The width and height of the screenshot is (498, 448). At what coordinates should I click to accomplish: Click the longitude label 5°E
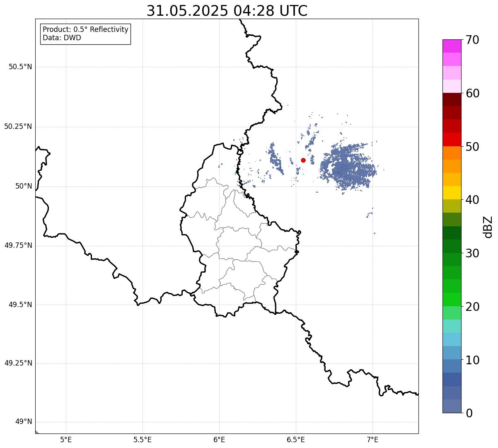tap(66, 440)
